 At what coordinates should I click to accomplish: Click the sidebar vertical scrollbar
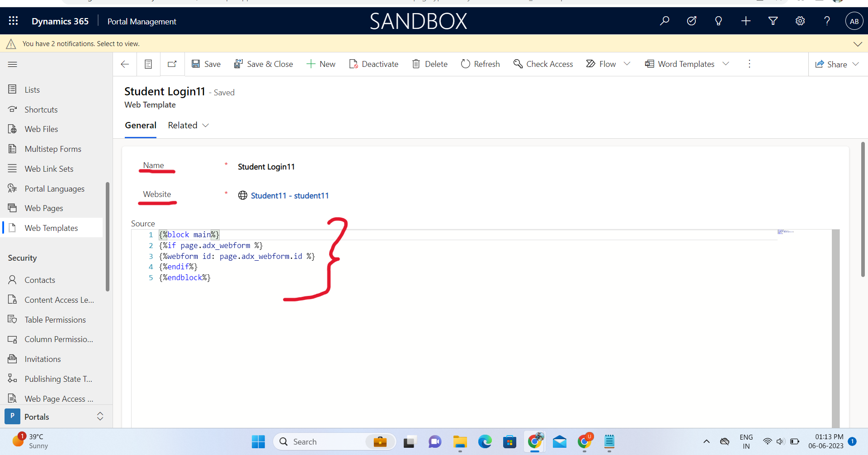[x=108, y=237]
